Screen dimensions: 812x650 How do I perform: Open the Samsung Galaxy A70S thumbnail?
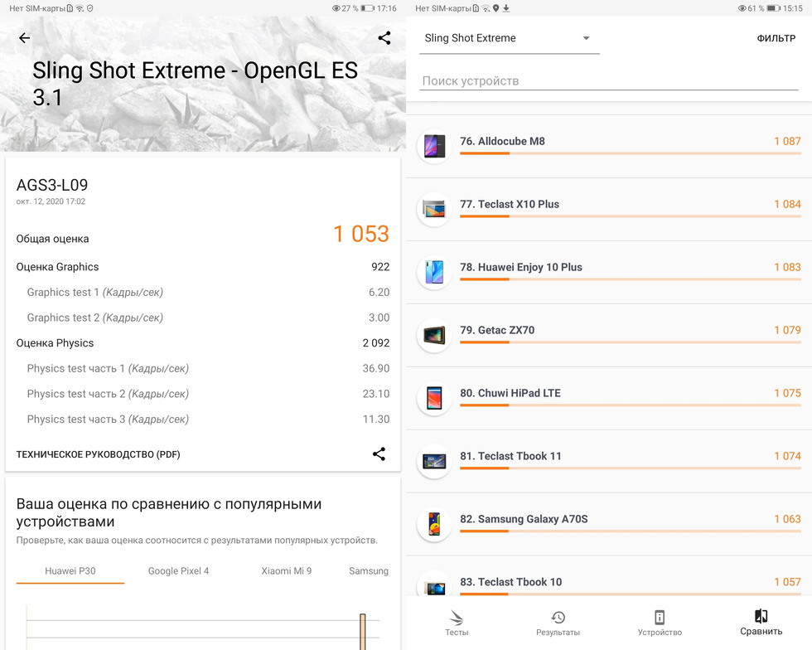(434, 524)
